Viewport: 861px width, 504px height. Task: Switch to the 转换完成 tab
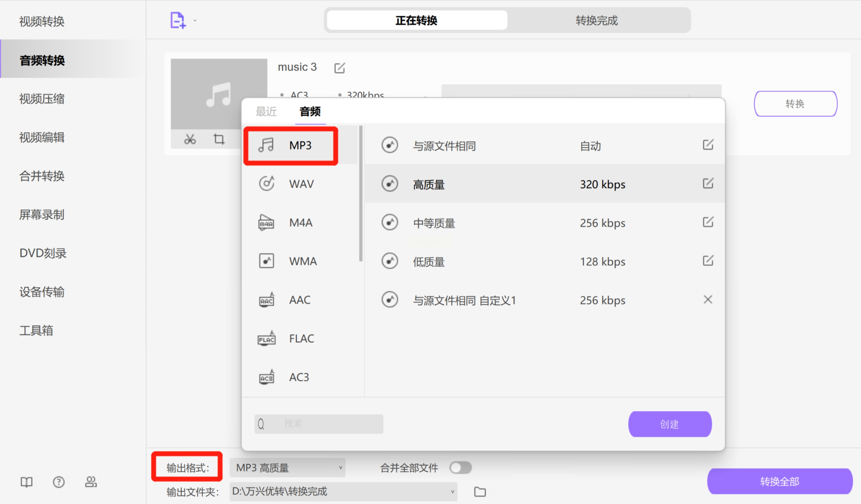pyautogui.click(x=596, y=21)
